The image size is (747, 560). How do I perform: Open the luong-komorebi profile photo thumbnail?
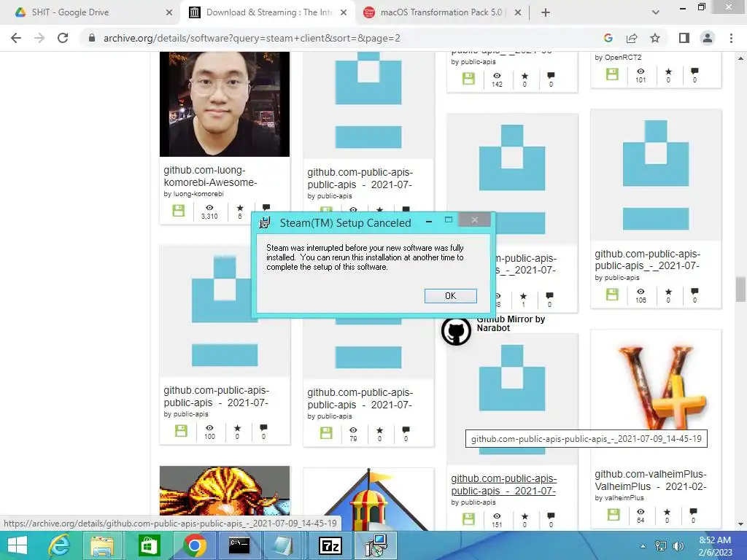coord(225,104)
